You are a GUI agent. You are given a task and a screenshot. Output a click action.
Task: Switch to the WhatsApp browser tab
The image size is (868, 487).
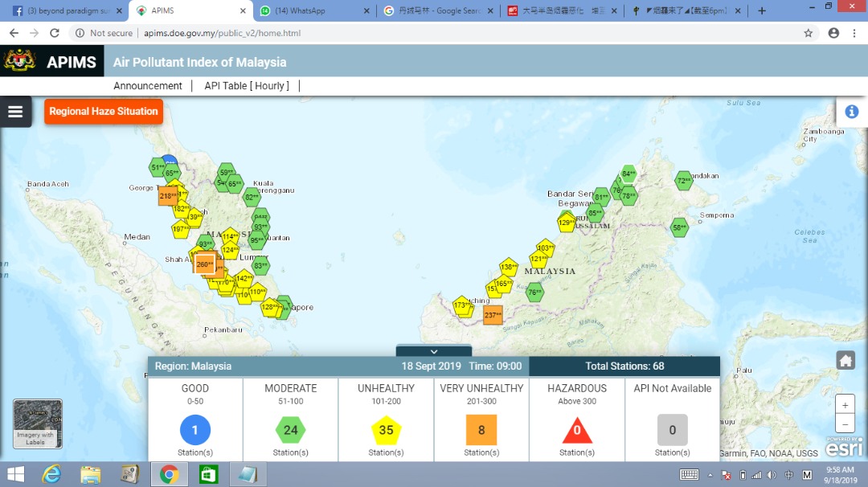[x=314, y=11]
